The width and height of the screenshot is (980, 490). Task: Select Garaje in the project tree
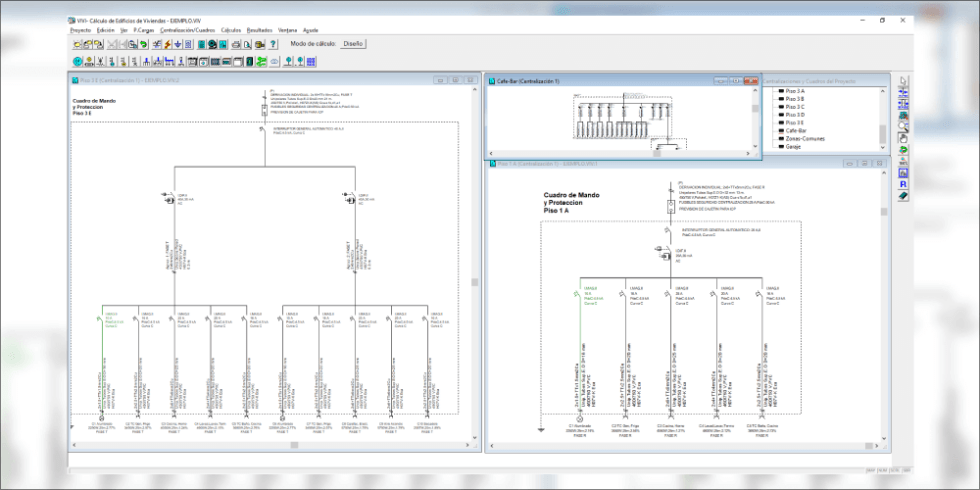[794, 147]
